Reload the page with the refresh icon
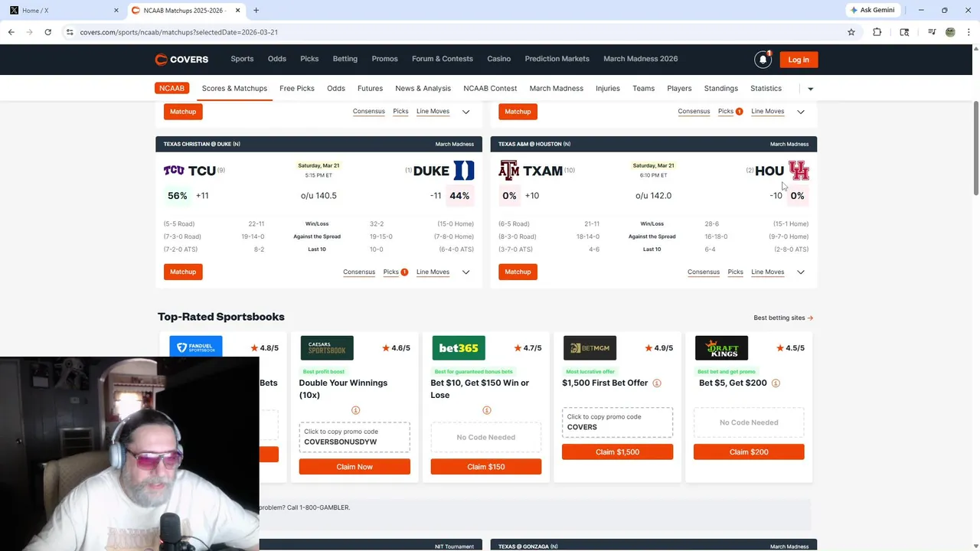This screenshot has height=551, width=980. (x=47, y=32)
